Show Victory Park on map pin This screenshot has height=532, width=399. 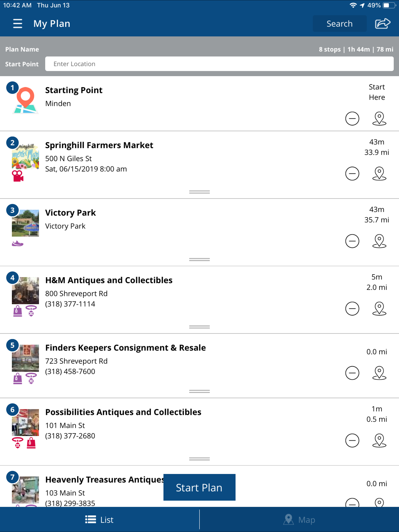(379, 241)
